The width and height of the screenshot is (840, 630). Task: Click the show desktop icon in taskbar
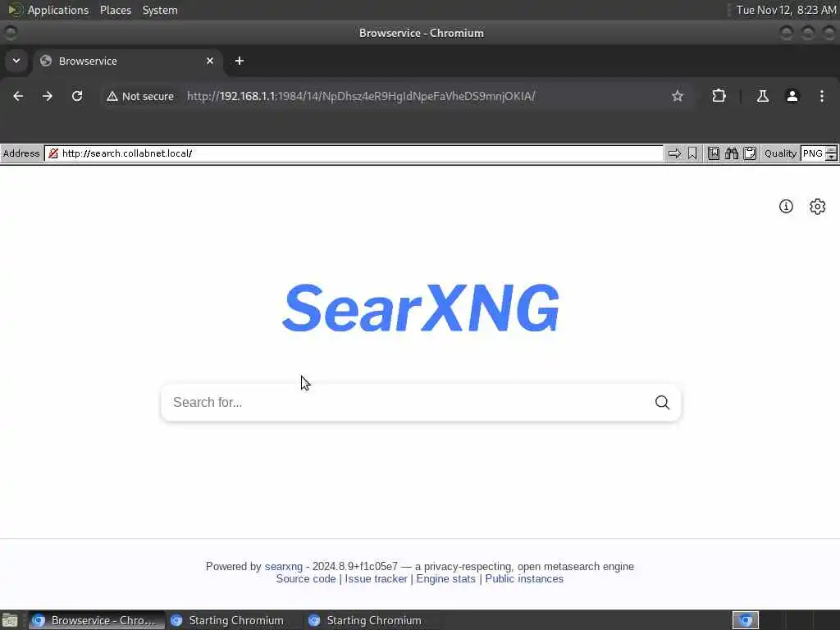pyautogui.click(x=10, y=620)
